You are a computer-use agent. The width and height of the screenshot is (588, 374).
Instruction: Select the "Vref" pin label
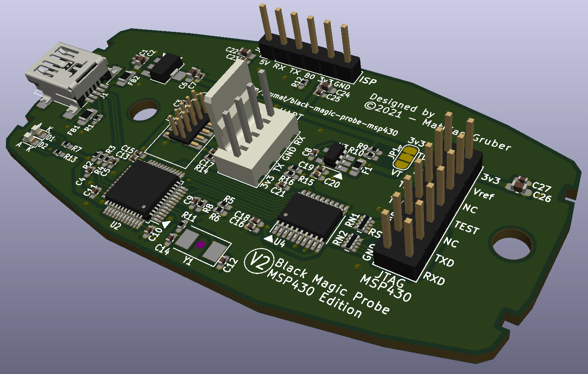pos(484,194)
